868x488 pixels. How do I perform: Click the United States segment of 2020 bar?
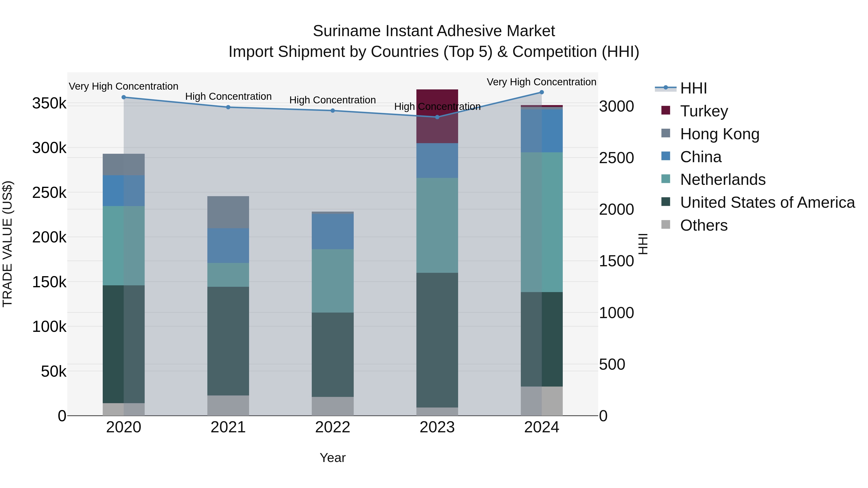[124, 344]
